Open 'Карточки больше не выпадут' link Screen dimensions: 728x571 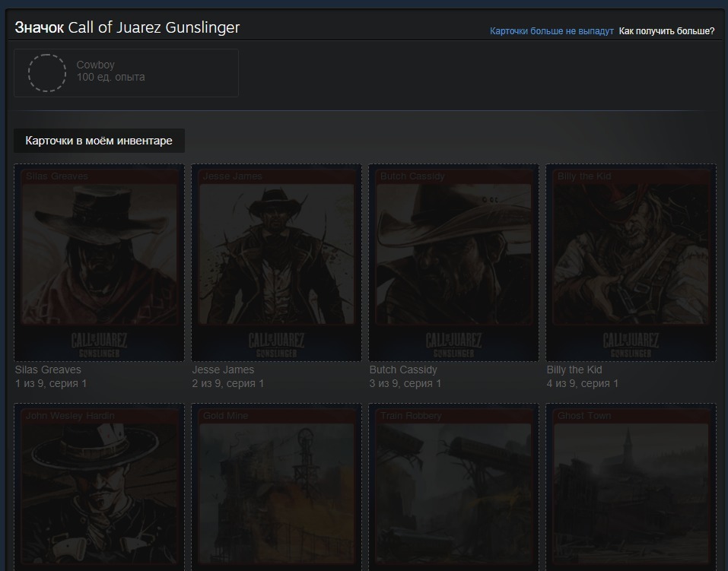tap(552, 31)
